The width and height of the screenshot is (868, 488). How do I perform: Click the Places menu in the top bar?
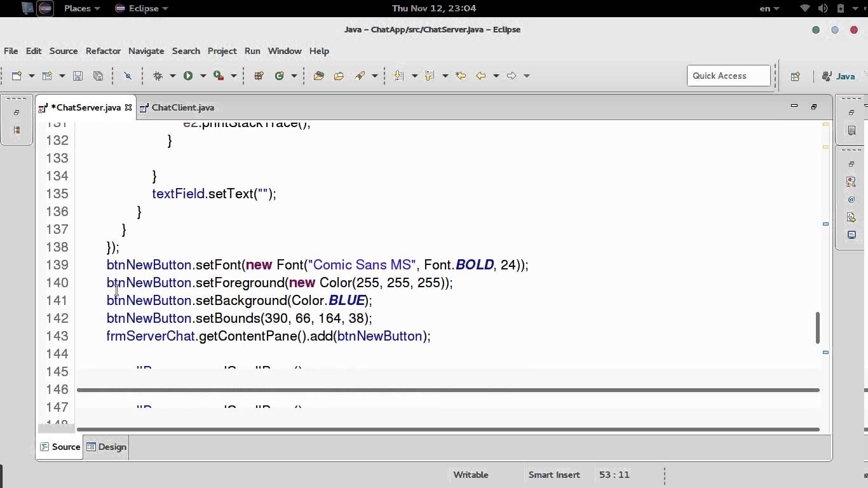point(78,8)
